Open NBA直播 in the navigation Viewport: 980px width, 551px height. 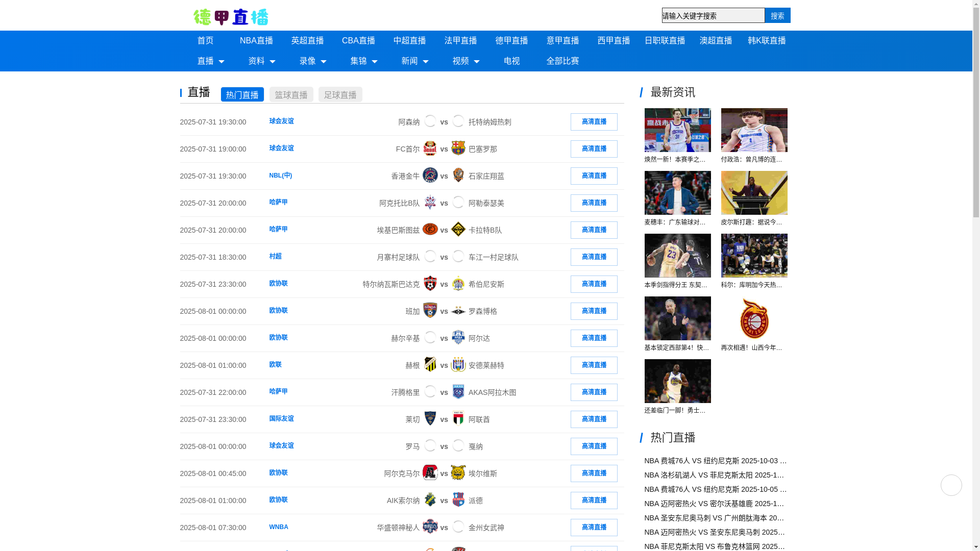coord(256,41)
